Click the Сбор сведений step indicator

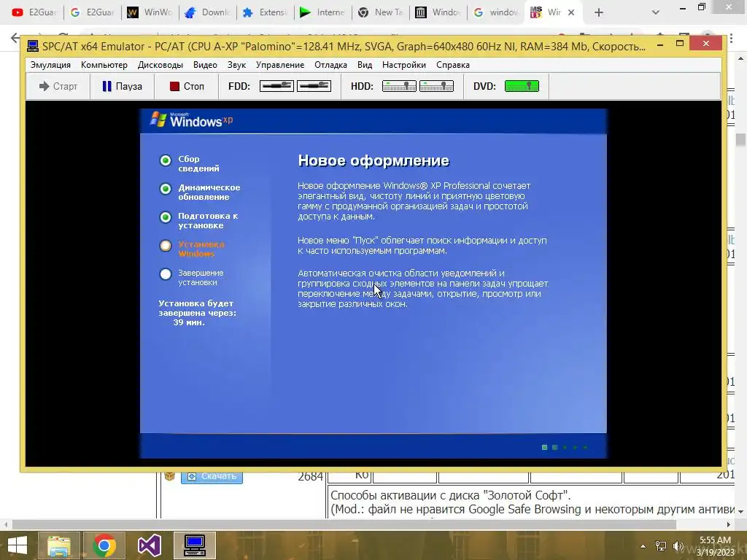click(x=166, y=160)
